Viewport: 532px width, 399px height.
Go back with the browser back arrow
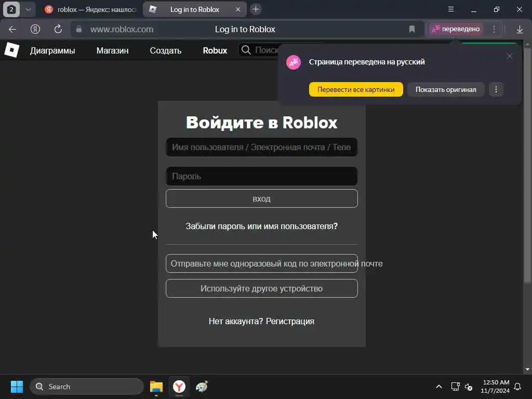click(x=12, y=30)
